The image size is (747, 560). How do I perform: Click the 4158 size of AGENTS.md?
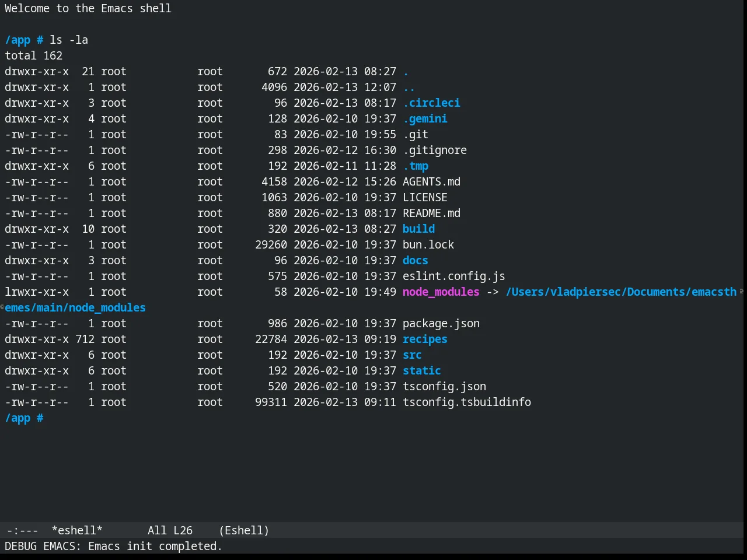[x=274, y=181]
